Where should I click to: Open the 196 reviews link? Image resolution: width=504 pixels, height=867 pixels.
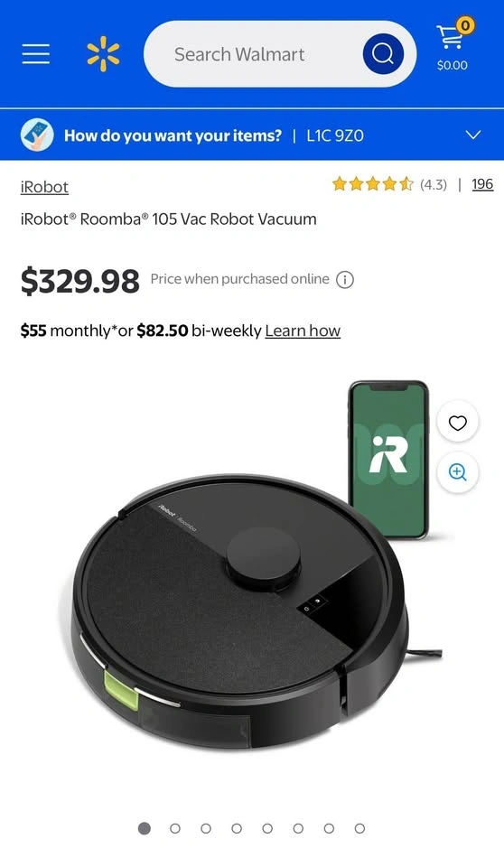click(x=482, y=184)
